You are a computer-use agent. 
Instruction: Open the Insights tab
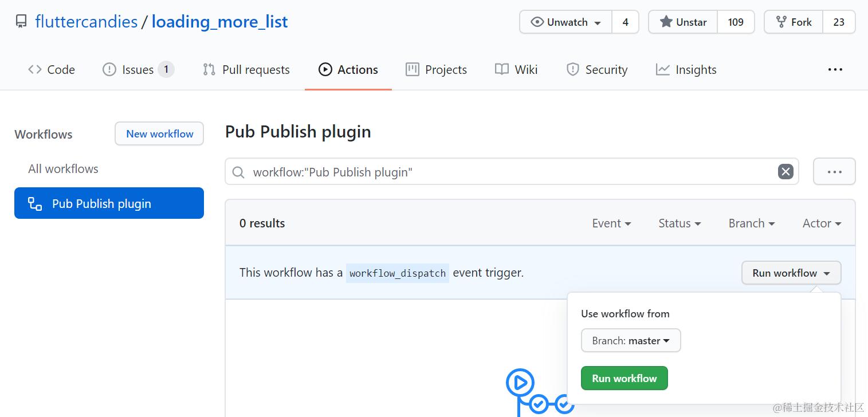click(x=686, y=69)
